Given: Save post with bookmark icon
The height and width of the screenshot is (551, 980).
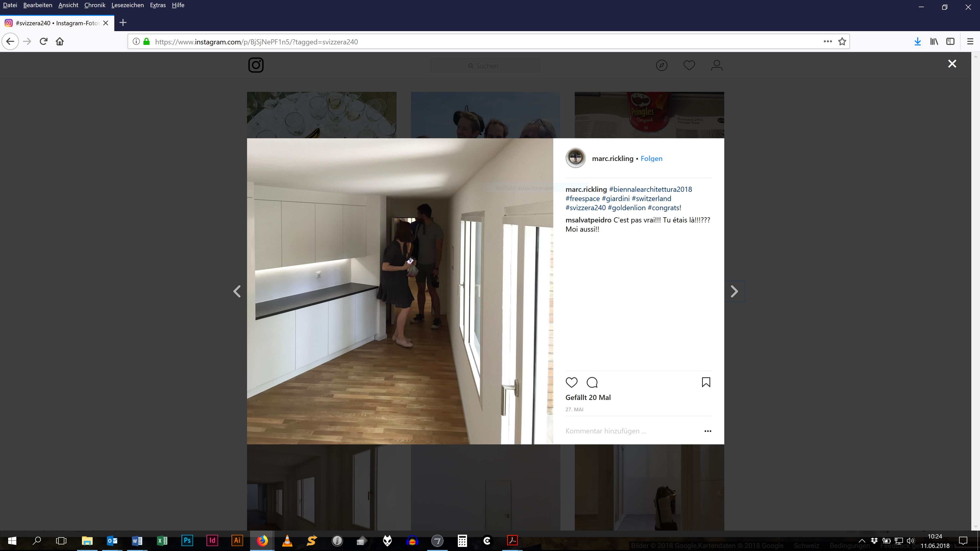Looking at the screenshot, I should click(x=706, y=382).
